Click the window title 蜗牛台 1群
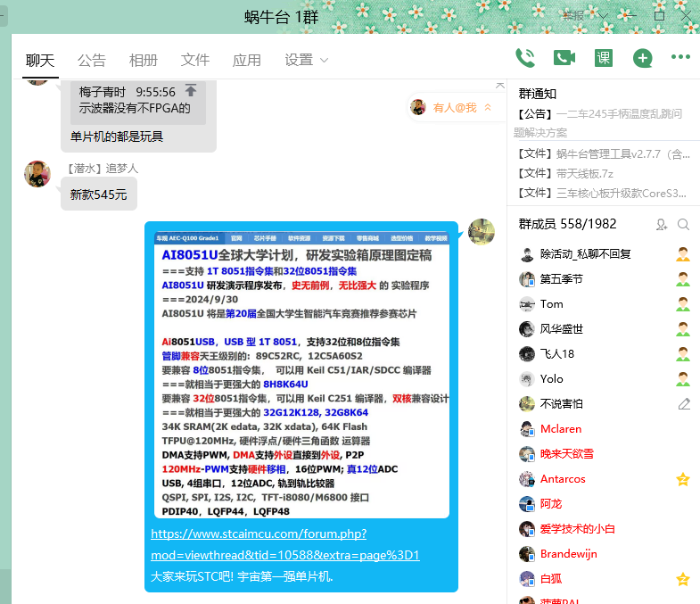 (281, 17)
